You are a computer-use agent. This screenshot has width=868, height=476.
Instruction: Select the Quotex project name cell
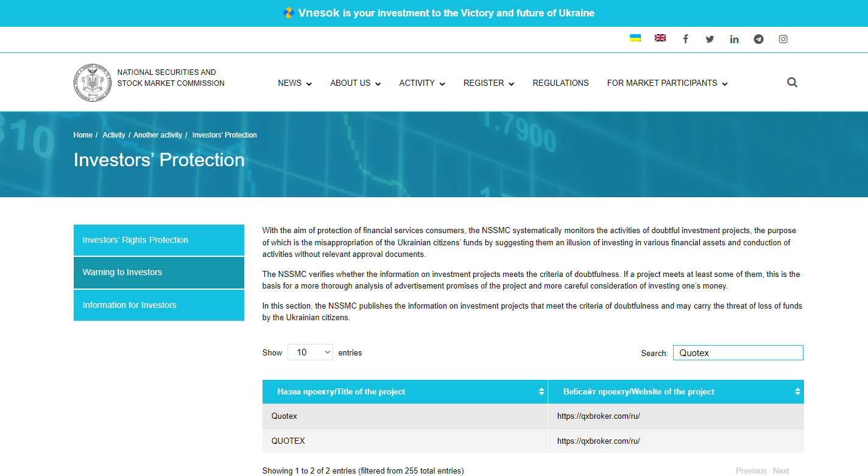[405, 416]
